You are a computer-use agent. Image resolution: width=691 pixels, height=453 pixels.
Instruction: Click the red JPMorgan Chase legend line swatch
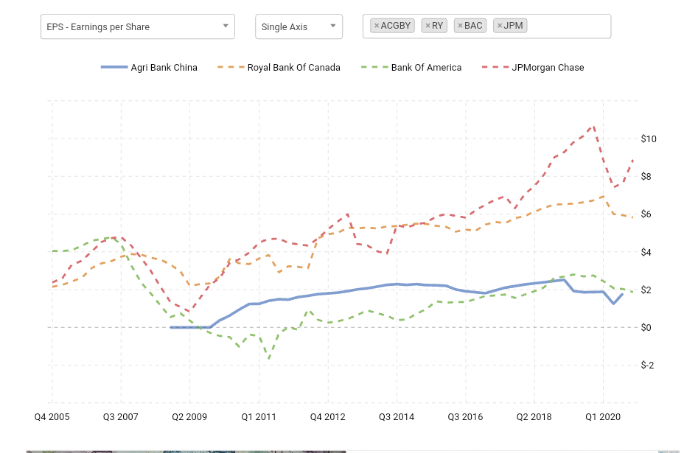click(x=494, y=68)
